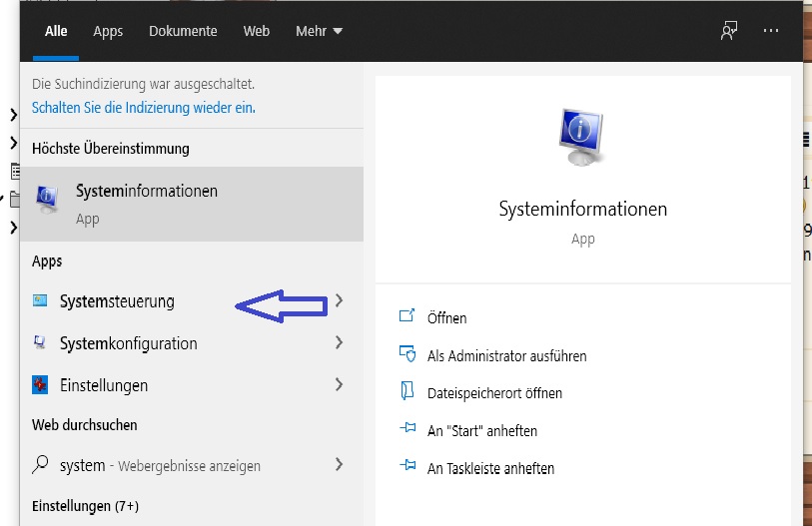Select 'Dateispeicherort öffnen'
812x526 pixels.
point(494,393)
